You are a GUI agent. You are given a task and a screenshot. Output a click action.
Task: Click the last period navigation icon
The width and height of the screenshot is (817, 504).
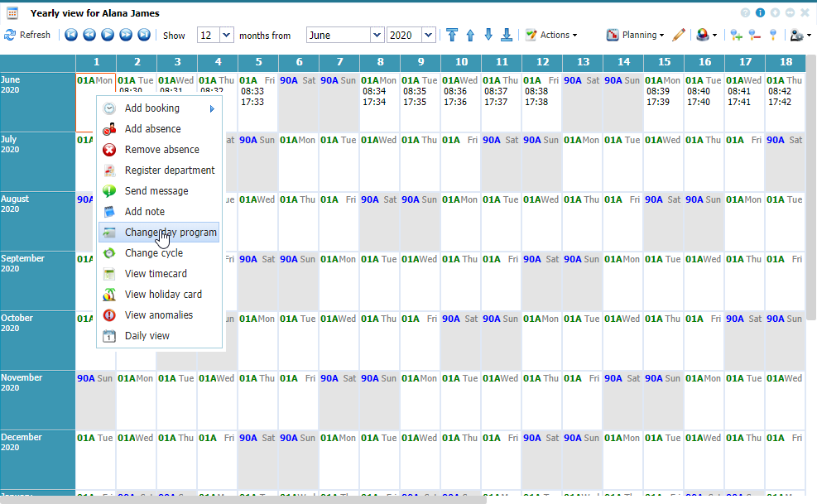[144, 35]
